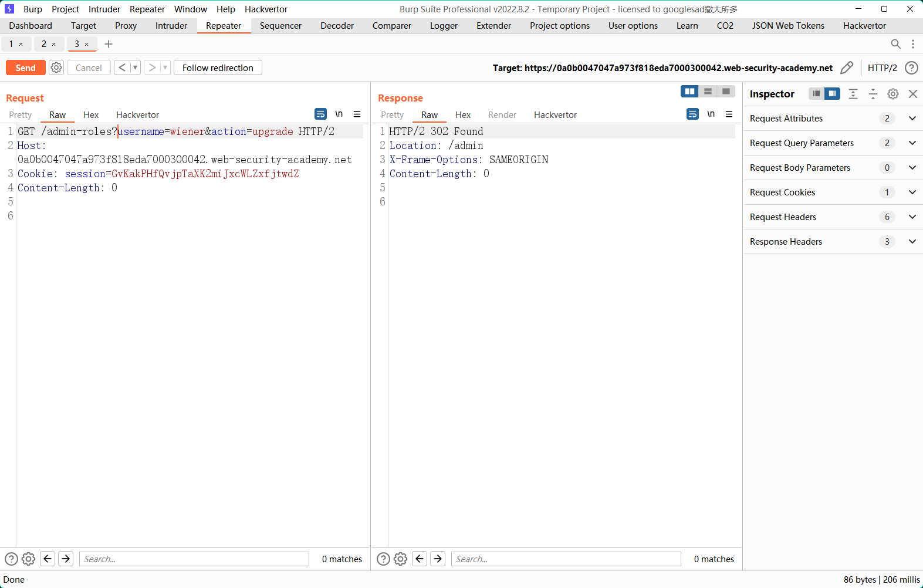
Task: Expand all Inspector sections icon
Action: 853,94
